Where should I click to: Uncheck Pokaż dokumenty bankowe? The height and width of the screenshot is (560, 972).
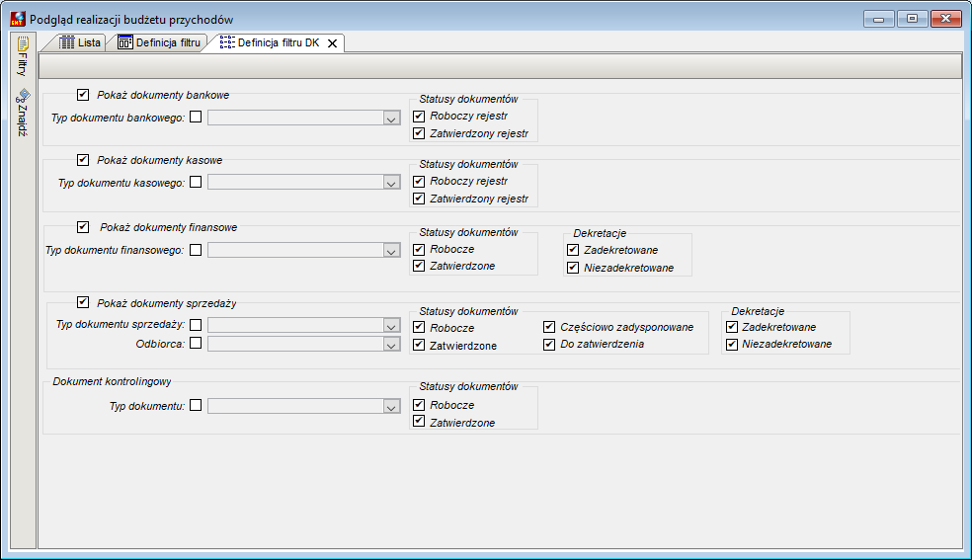83,95
